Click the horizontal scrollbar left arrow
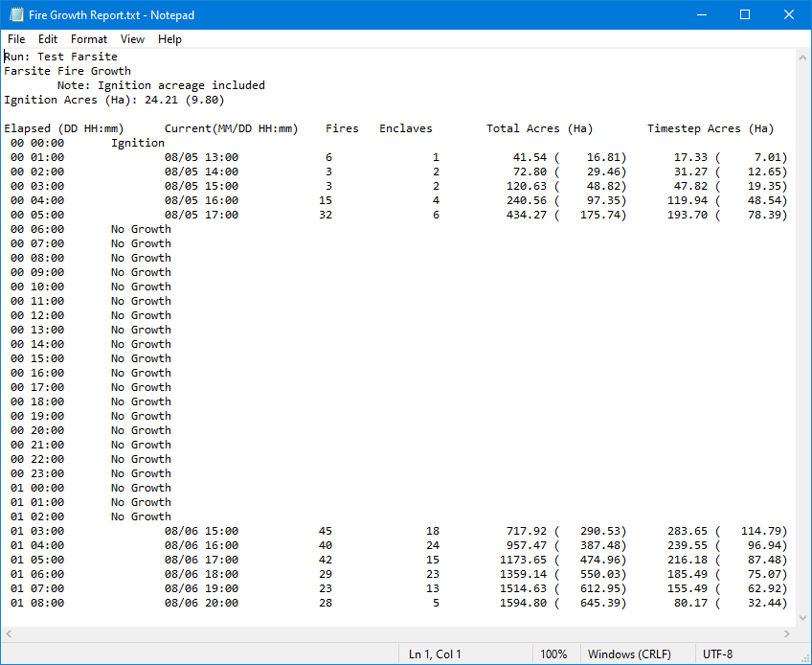The image size is (812, 665). tap(9, 634)
